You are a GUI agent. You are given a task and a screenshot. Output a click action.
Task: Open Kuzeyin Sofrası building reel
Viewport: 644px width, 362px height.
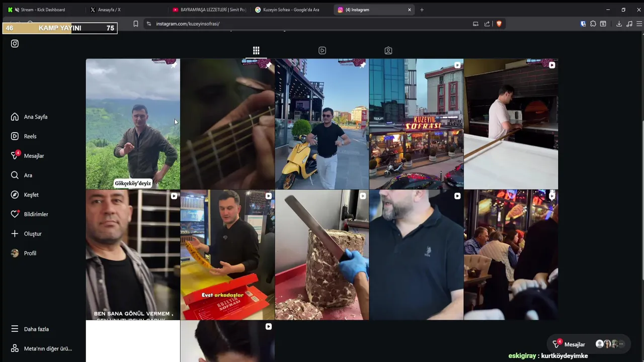coord(416,124)
